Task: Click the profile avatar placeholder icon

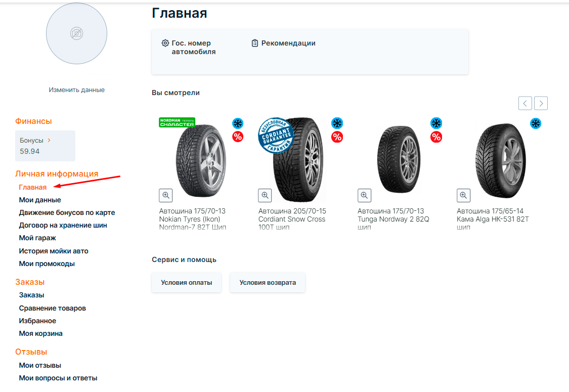Action: 76,34
